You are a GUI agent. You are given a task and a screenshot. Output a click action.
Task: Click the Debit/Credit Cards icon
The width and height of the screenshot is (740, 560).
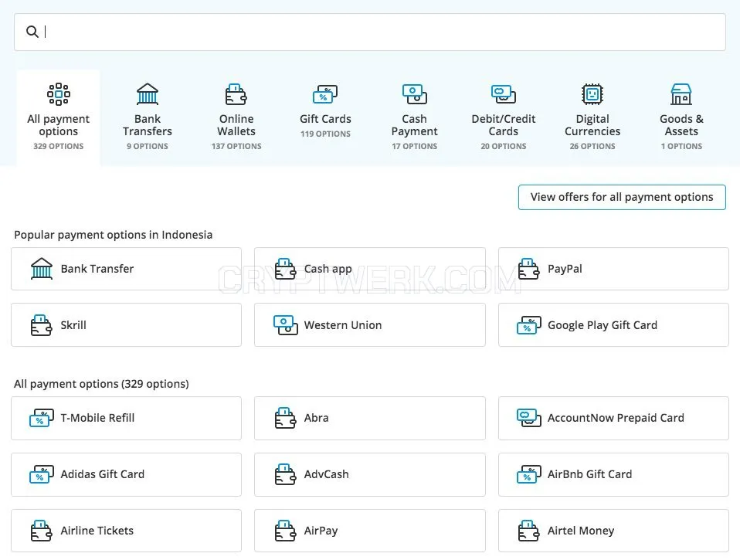tap(504, 94)
